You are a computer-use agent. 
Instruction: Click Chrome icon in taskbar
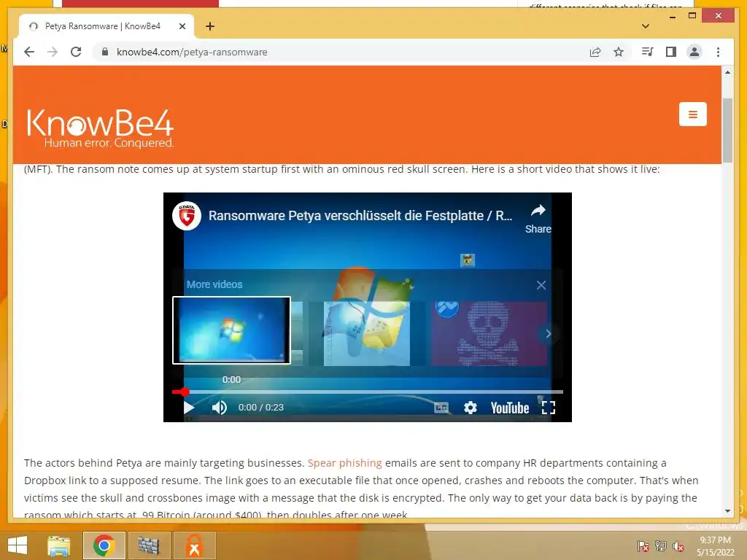104,545
